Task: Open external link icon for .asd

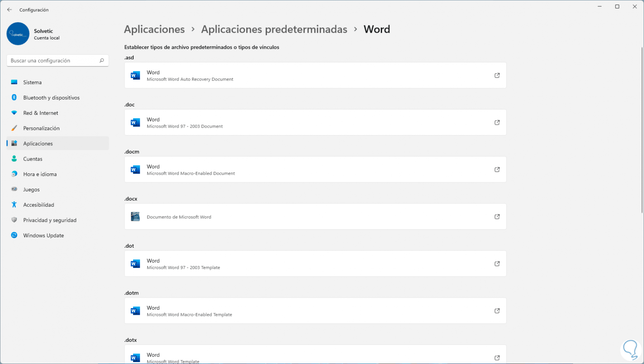Action: [x=497, y=75]
